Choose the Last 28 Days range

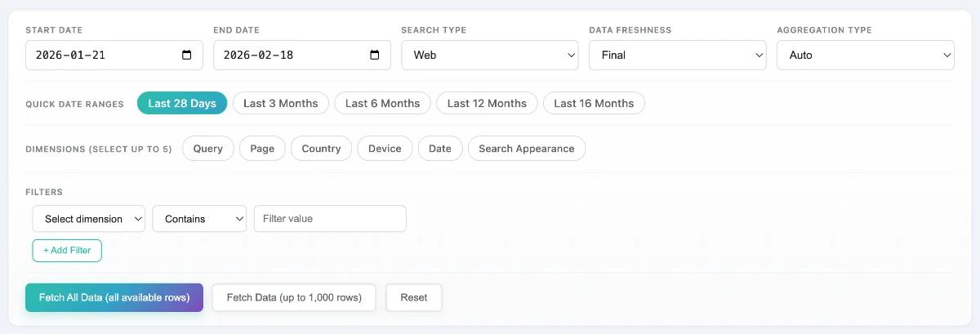[182, 103]
